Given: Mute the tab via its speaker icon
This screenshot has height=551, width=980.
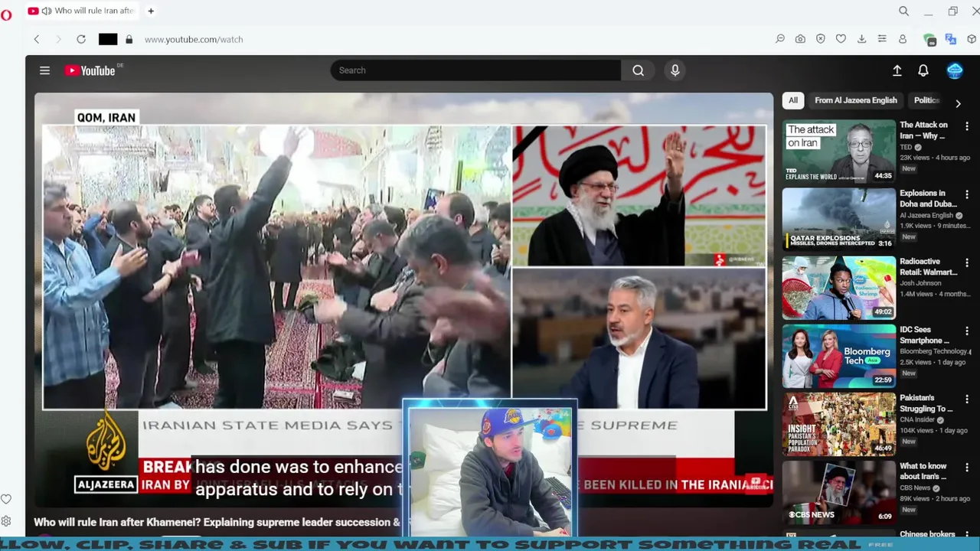Looking at the screenshot, I should pyautogui.click(x=47, y=11).
